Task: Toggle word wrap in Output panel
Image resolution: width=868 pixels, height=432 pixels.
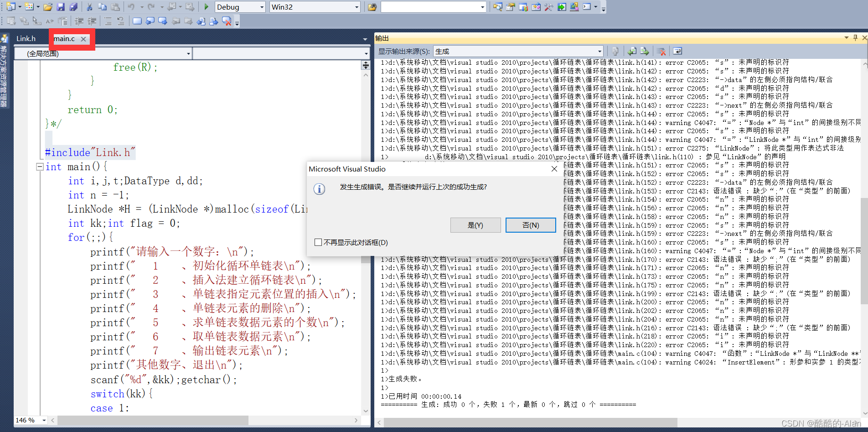Action: pyautogui.click(x=677, y=51)
